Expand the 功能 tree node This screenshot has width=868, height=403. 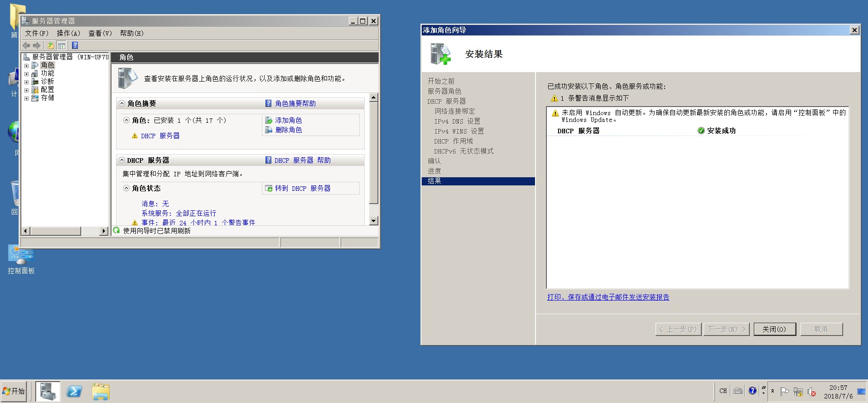[x=26, y=74]
